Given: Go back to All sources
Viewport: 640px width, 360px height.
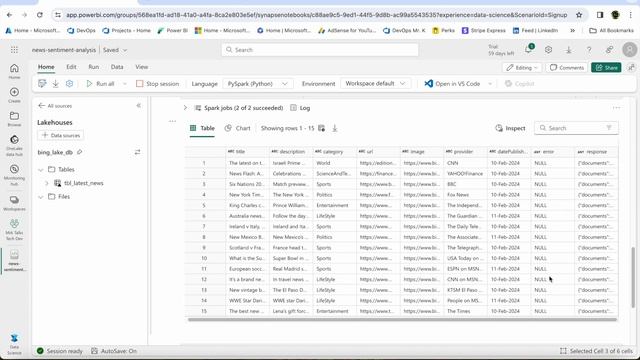Looking at the screenshot, I should tap(55, 106).
